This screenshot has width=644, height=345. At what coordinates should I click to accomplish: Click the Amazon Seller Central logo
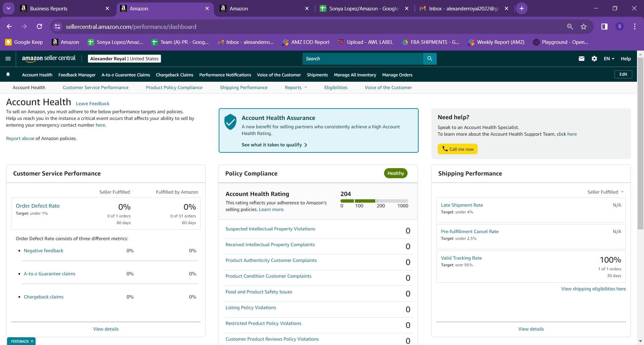pos(49,59)
